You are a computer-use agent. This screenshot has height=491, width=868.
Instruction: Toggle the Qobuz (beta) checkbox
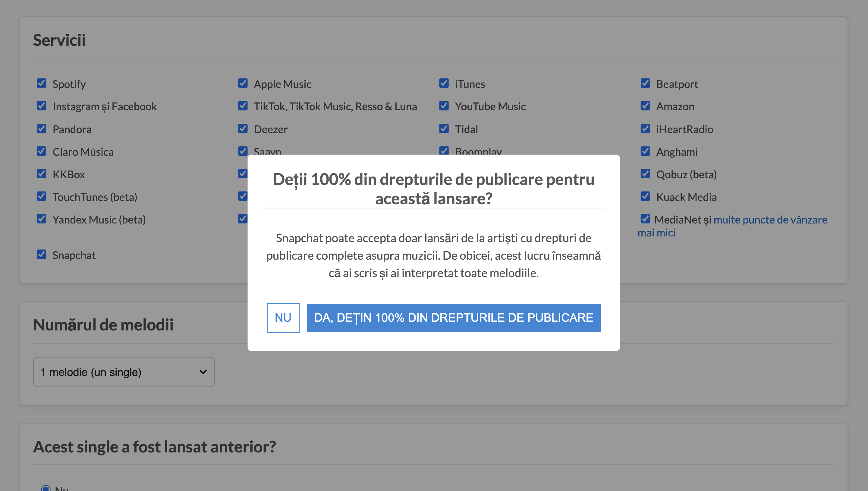point(645,174)
